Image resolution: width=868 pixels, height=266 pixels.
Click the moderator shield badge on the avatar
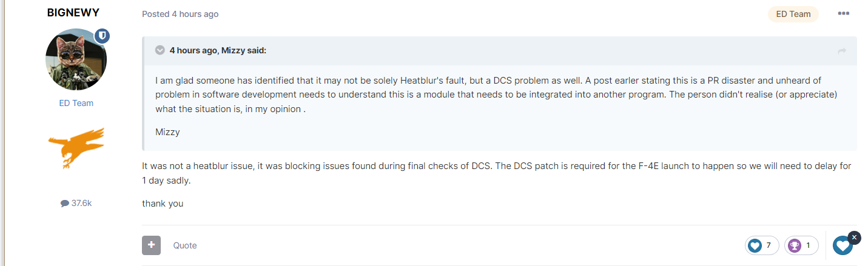coord(103,36)
